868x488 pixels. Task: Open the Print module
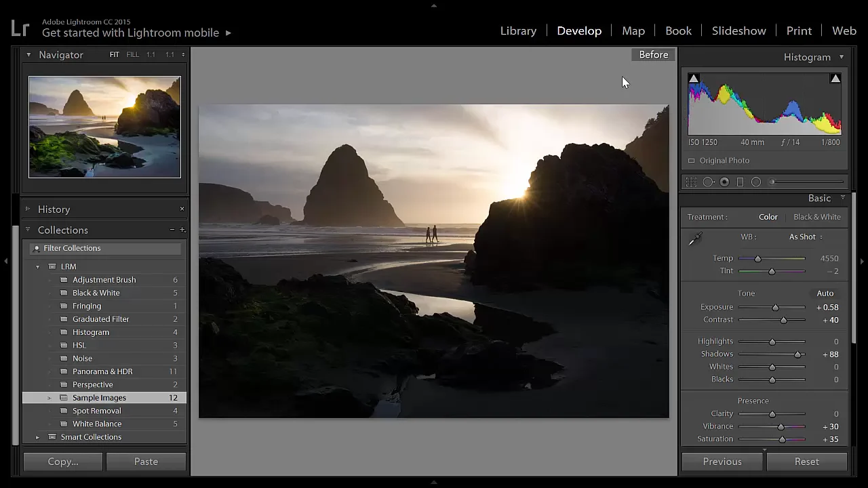[799, 30]
